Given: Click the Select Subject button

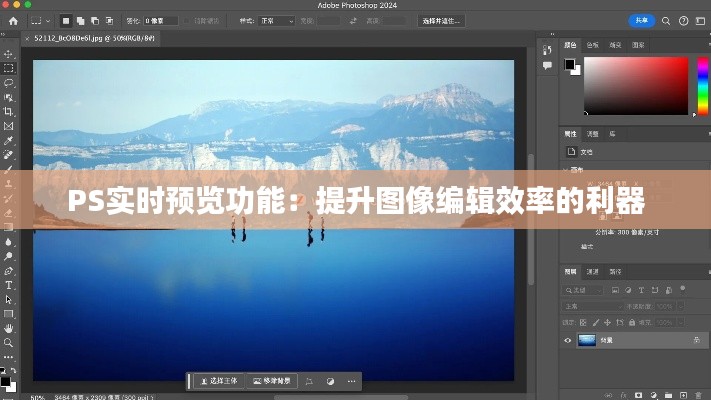Looking at the screenshot, I should (217, 381).
